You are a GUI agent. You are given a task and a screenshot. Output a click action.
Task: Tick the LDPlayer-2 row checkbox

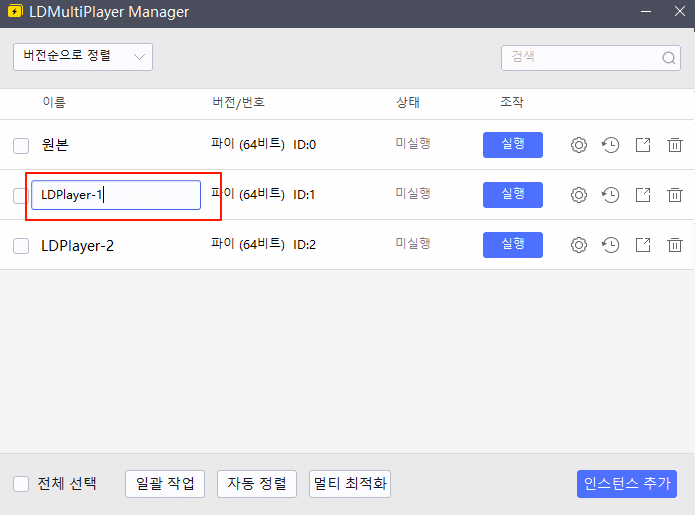21,246
